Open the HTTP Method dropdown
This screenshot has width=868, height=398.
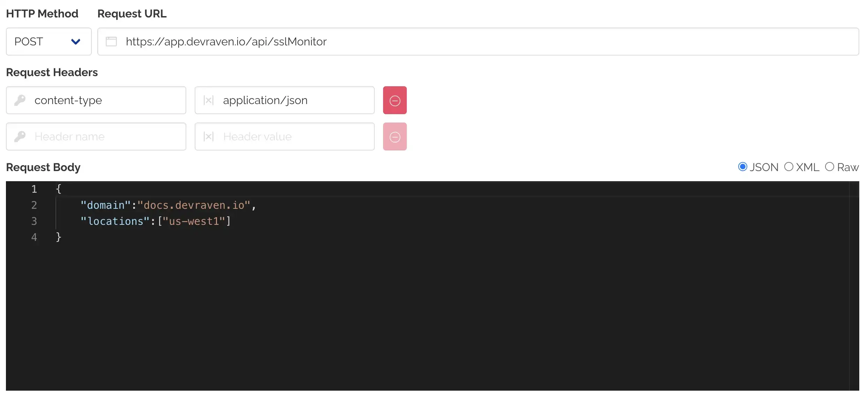point(48,42)
